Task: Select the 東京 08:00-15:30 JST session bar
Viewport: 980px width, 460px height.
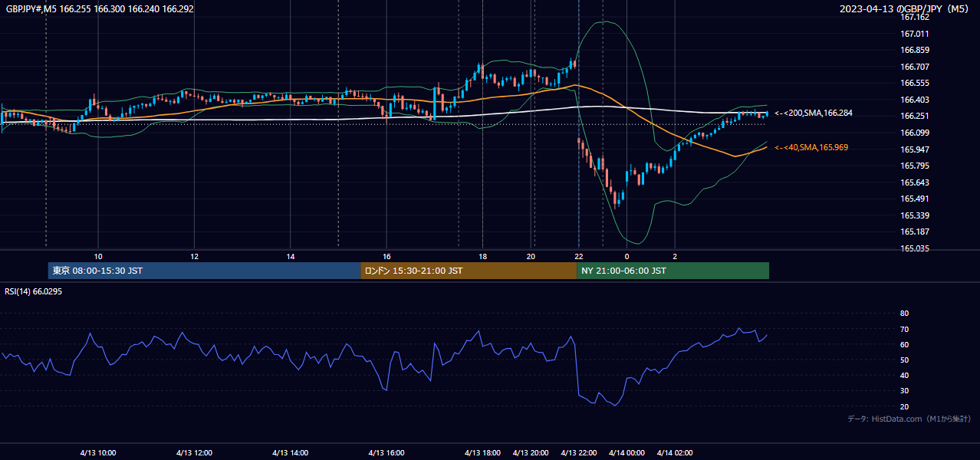Action: [x=204, y=271]
